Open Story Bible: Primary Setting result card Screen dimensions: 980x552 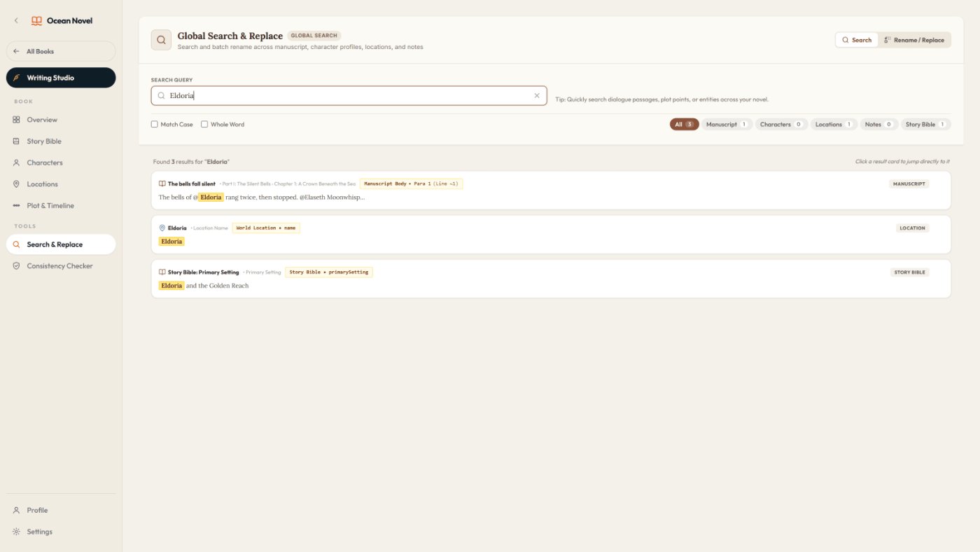tap(551, 279)
